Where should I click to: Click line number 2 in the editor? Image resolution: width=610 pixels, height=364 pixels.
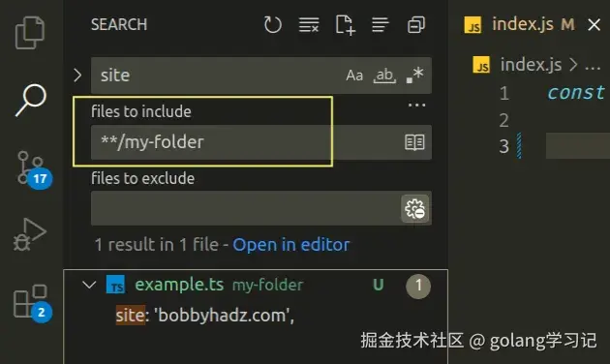[503, 120]
